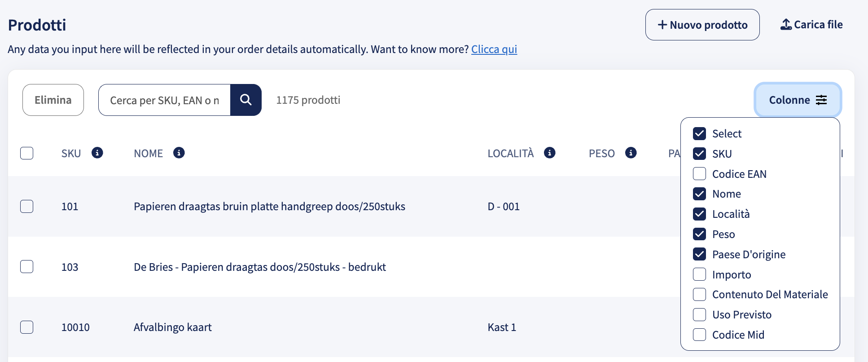Viewport: 868px width, 362px height.
Task: Click the PESO column info icon
Action: 631,153
